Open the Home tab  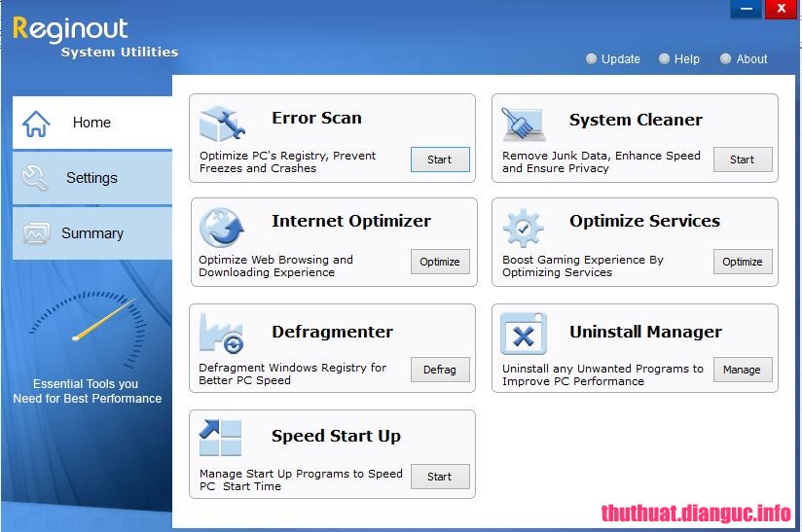tap(92, 123)
